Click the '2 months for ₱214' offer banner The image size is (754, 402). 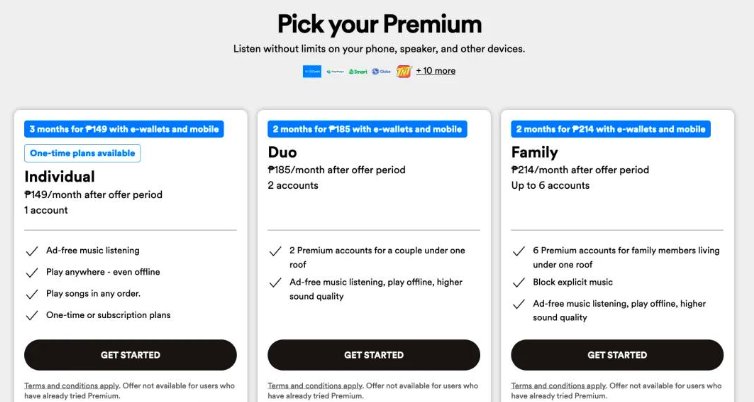[611, 129]
